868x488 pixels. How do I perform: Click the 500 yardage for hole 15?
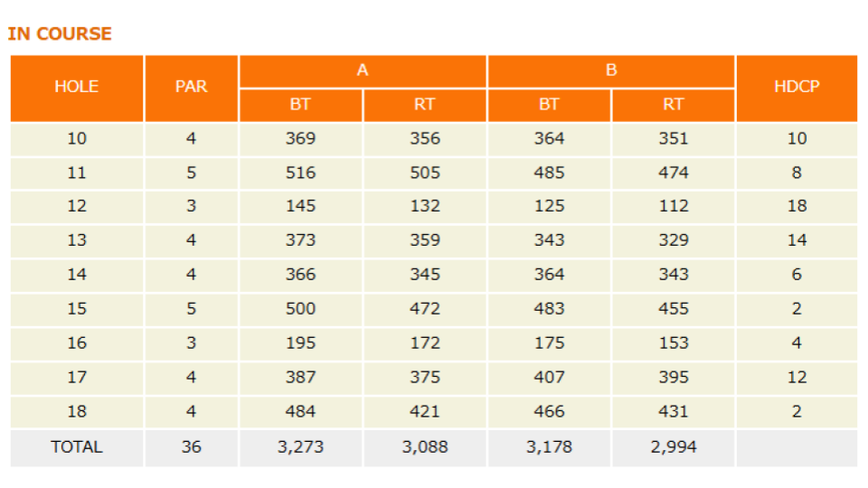300,309
